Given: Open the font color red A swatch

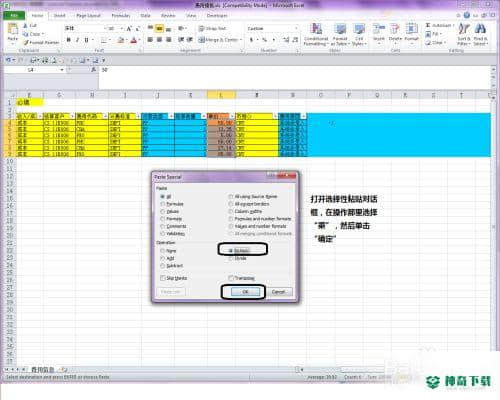Looking at the screenshot, I should pyautogui.click(x=134, y=40).
